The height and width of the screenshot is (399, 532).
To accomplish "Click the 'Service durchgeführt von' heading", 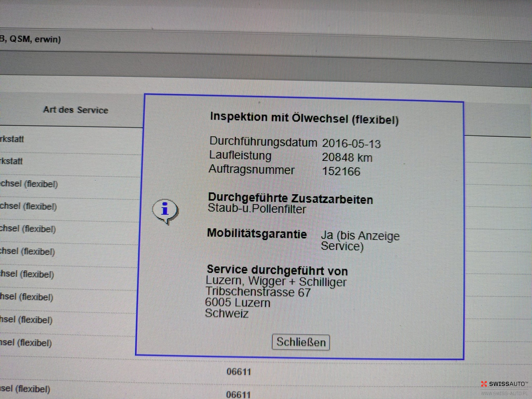I will point(277,270).
